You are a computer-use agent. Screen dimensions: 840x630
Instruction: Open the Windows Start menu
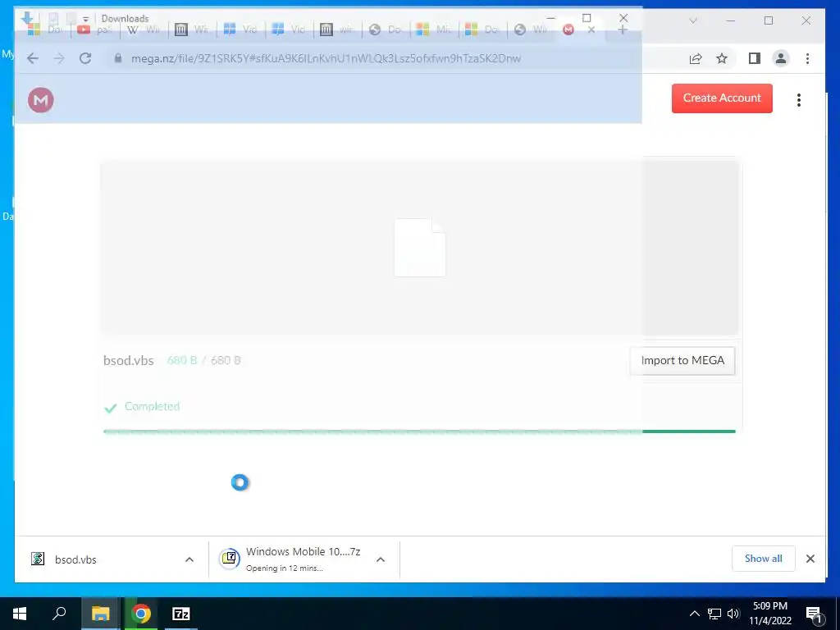pyautogui.click(x=20, y=614)
